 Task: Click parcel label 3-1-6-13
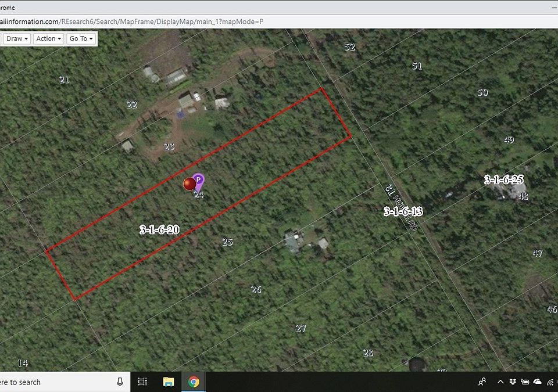(403, 211)
